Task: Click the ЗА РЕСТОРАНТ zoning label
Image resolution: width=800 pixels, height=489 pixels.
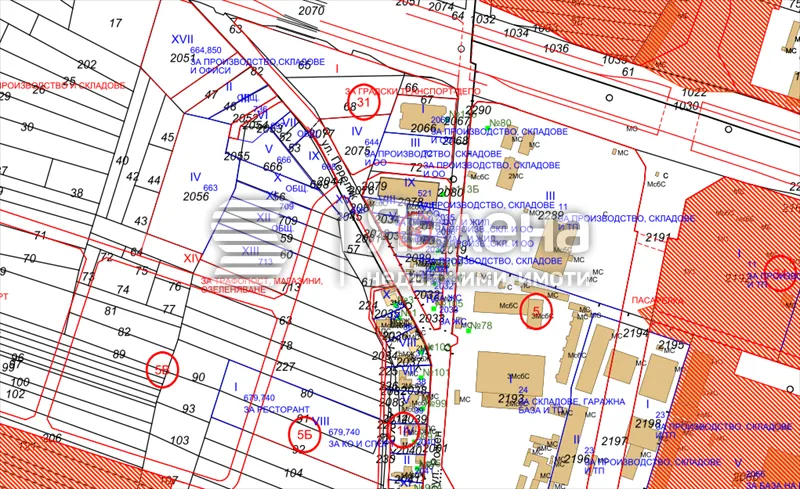Action: 278,409
